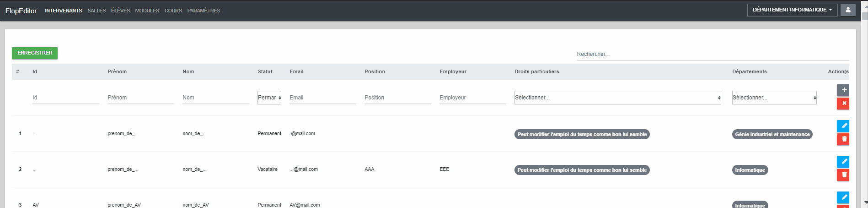Edit row 2 with the pencil icon
Image resolution: width=868 pixels, height=208 pixels.
tap(844, 161)
